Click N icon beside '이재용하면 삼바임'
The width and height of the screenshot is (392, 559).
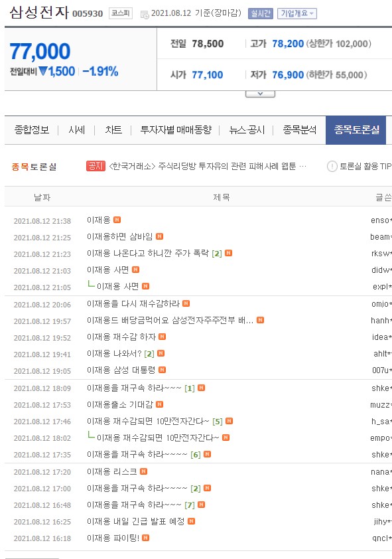pyautogui.click(x=159, y=236)
